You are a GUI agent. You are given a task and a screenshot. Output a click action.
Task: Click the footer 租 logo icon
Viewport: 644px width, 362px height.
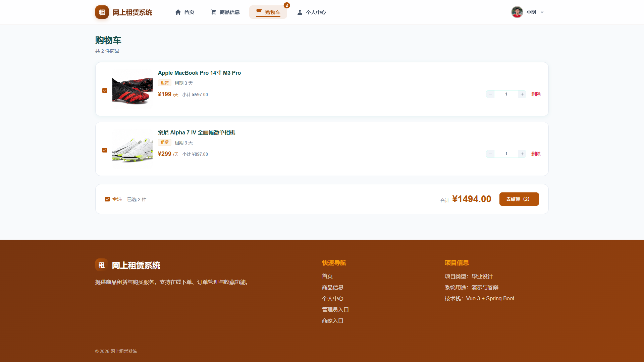[102, 265]
